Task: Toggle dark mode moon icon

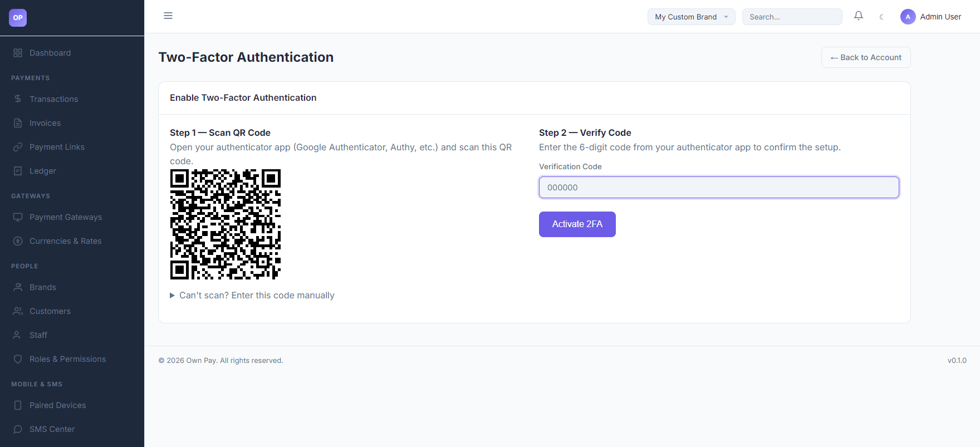Action: [x=881, y=17]
